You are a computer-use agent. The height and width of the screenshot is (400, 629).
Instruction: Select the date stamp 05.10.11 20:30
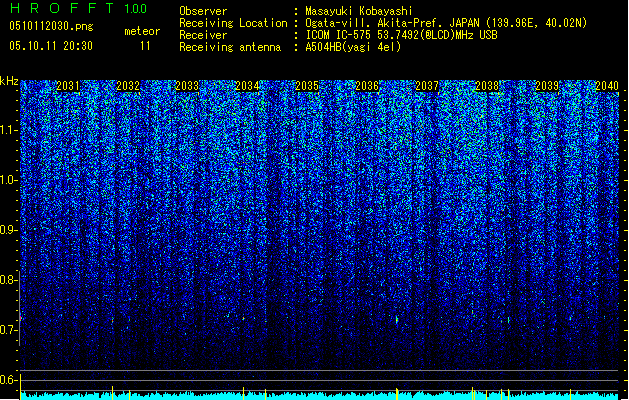click(x=51, y=46)
